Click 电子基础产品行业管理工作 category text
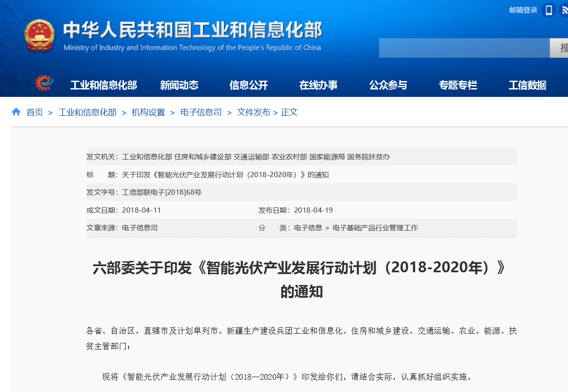Viewport: 568px width, 392px height. click(x=375, y=228)
